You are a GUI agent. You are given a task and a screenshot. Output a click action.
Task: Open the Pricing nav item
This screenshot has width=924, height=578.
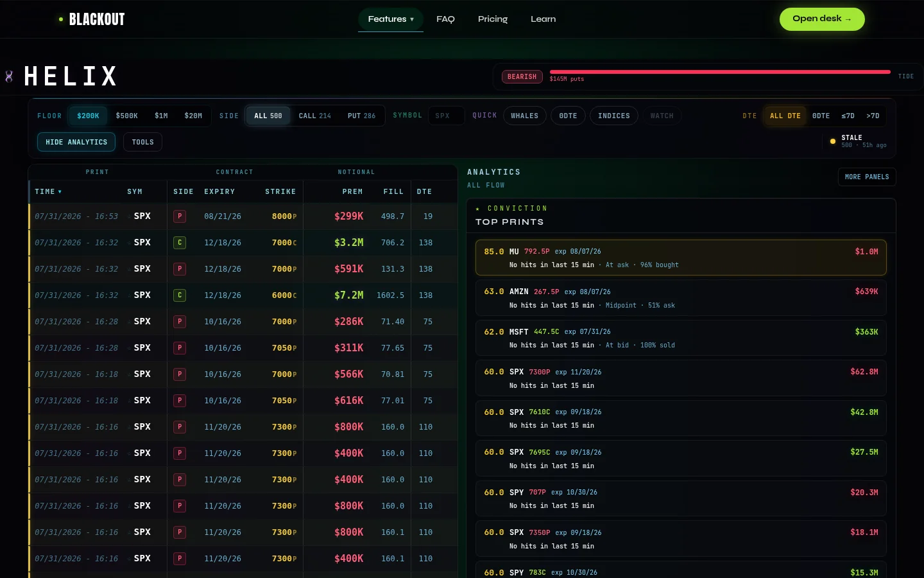[493, 19]
